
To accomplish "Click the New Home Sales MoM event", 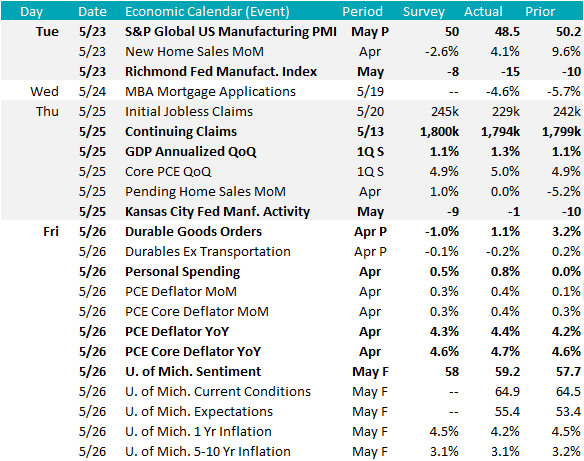I will (194, 51).
